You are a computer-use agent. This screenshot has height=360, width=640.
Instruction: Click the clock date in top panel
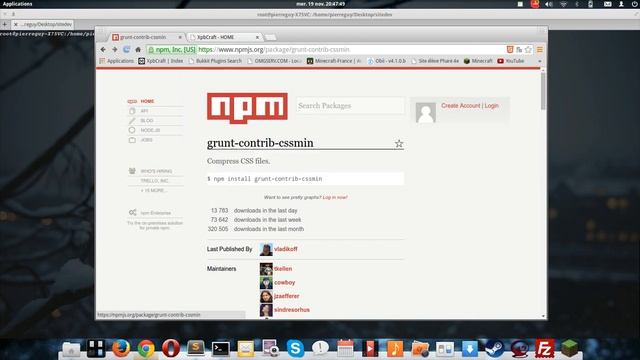pos(321,4)
